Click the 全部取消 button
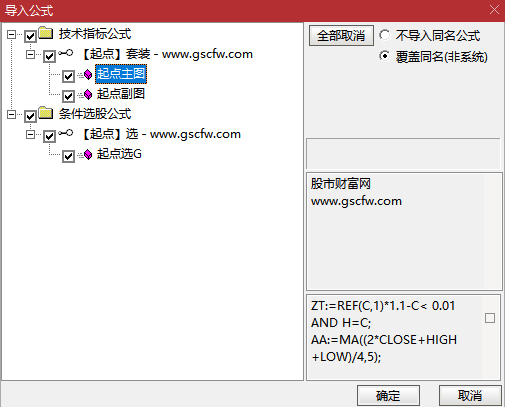 tap(341, 35)
